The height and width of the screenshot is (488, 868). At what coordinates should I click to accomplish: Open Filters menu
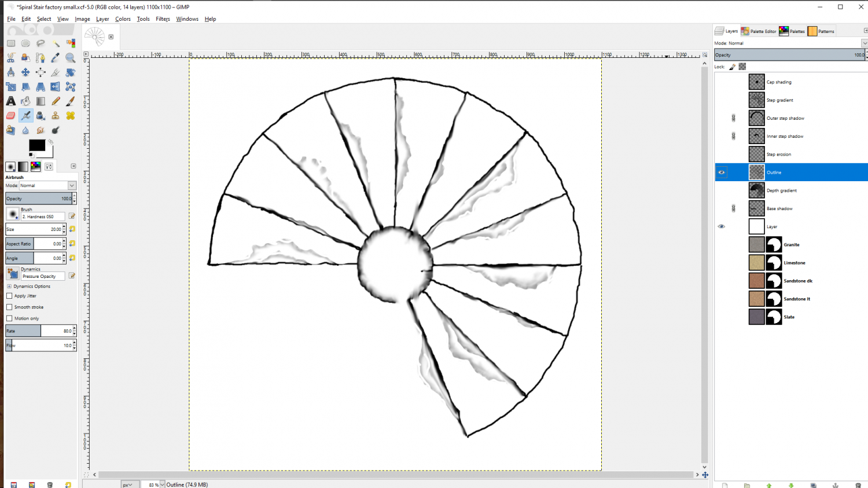(163, 19)
